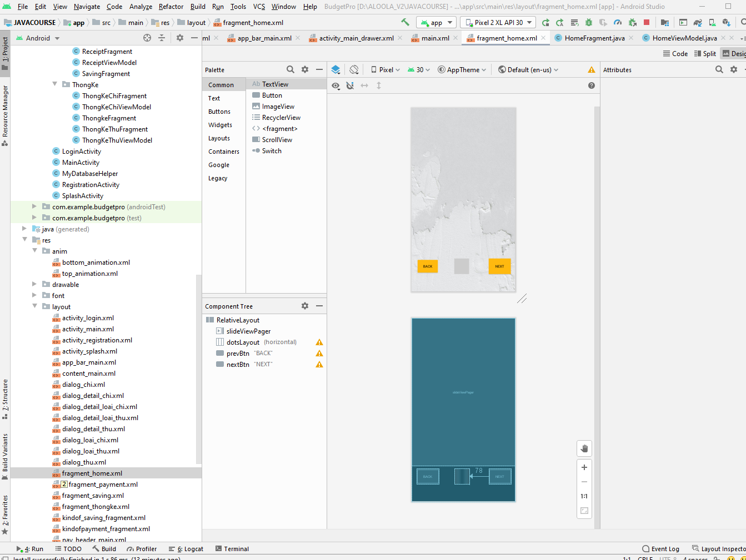Open the TODO tool window
The height and width of the screenshot is (560, 746).
[68, 549]
